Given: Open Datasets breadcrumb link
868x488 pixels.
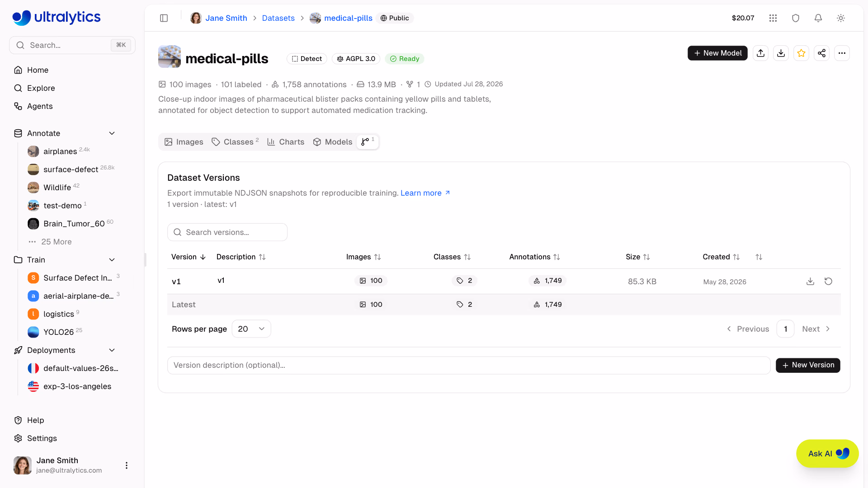Looking at the screenshot, I should pos(278,18).
